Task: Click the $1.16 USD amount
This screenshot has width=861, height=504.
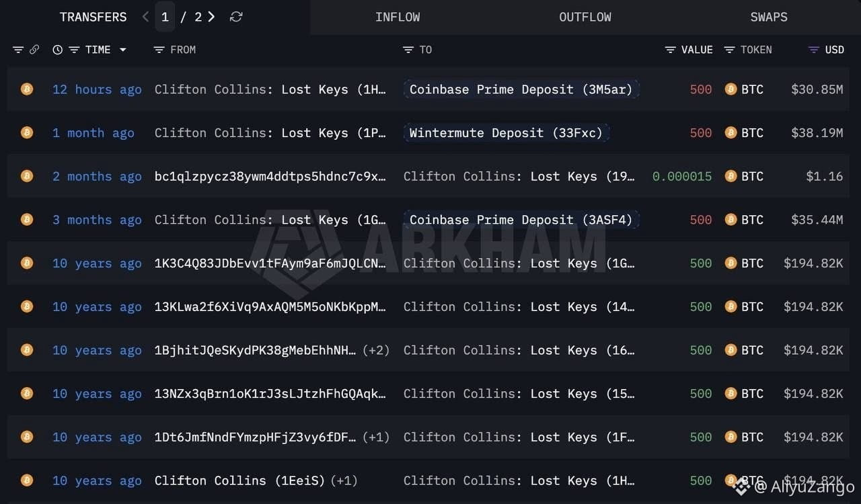Action: click(x=825, y=176)
